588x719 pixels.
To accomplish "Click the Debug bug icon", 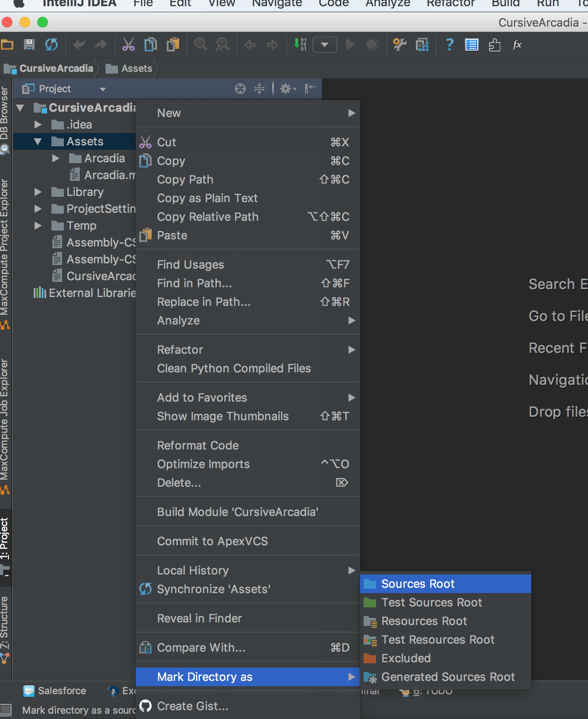I will (x=372, y=45).
